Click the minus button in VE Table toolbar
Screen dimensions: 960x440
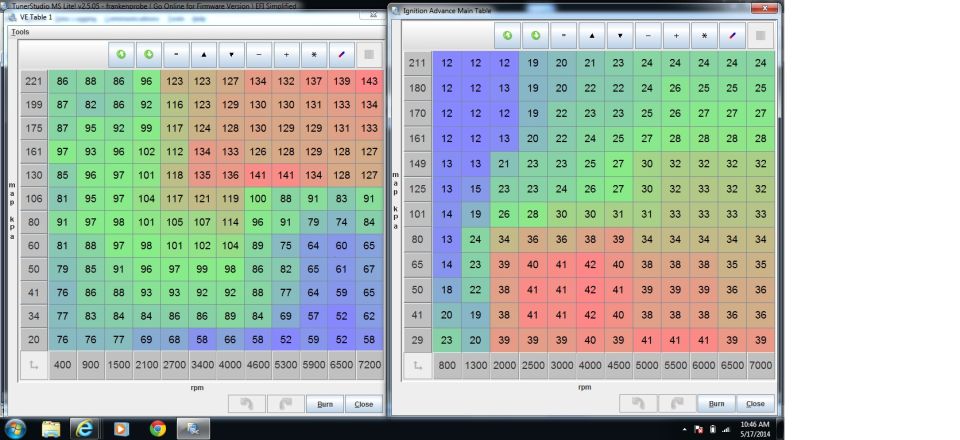point(258,54)
